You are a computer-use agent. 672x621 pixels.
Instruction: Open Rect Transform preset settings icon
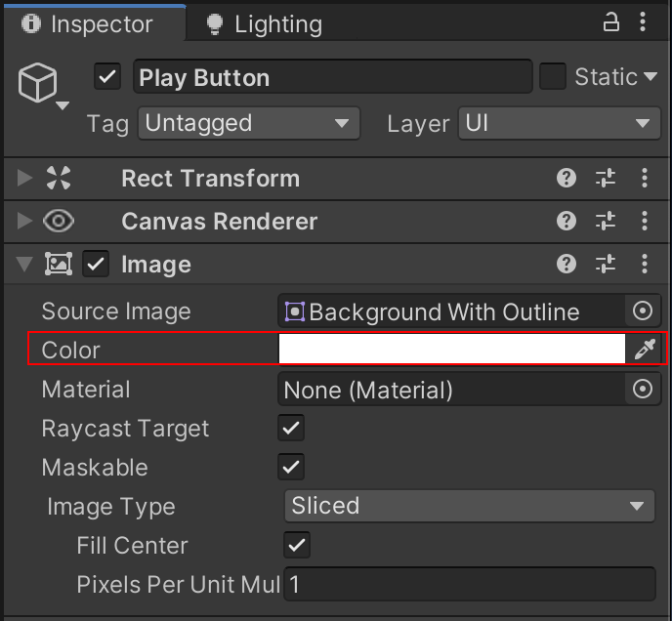point(606,179)
